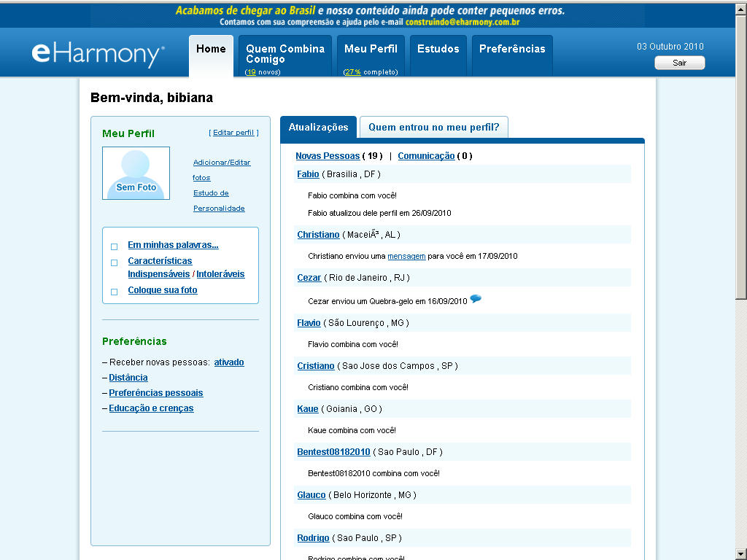Click the text Flavio combina com você!

[x=352, y=344]
